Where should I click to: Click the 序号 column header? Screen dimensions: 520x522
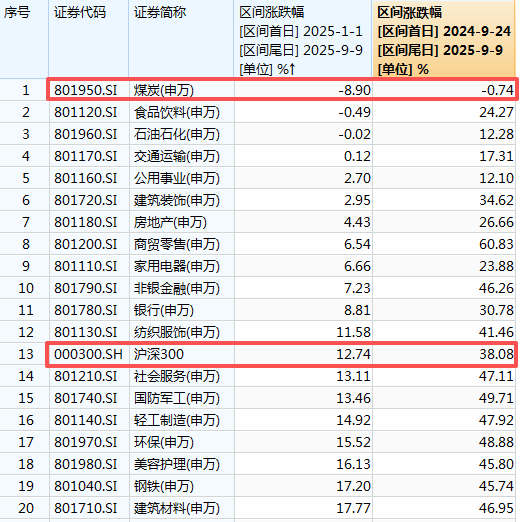(x=24, y=40)
